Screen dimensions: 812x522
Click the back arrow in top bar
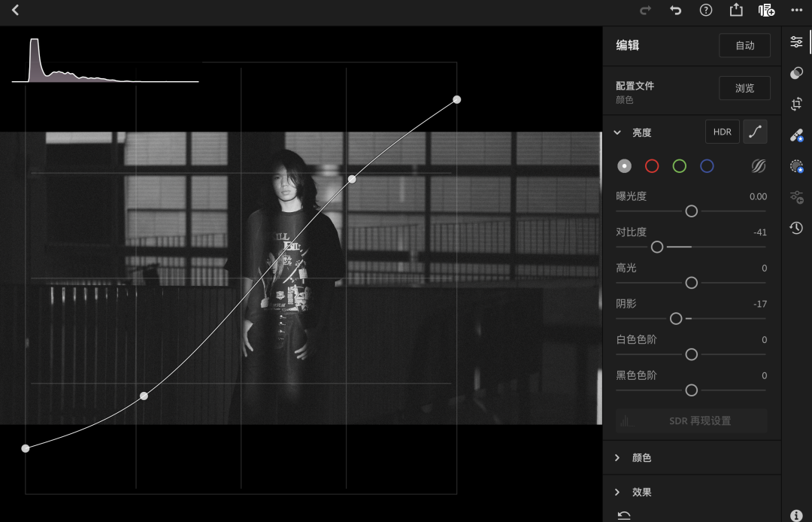[15, 11]
